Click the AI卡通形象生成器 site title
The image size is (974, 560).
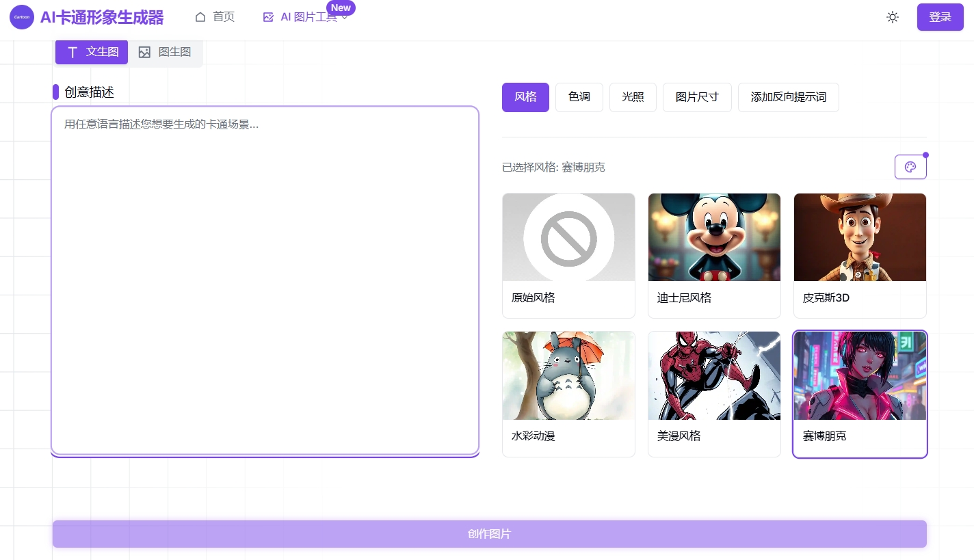(102, 18)
